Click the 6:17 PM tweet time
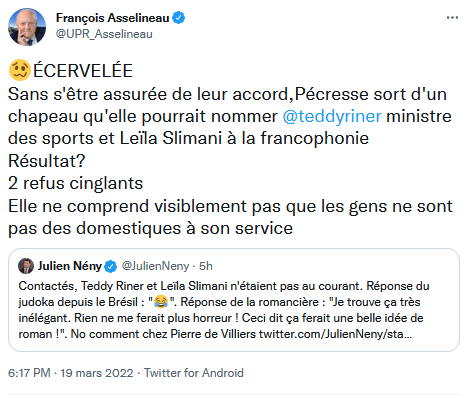 [x=29, y=373]
